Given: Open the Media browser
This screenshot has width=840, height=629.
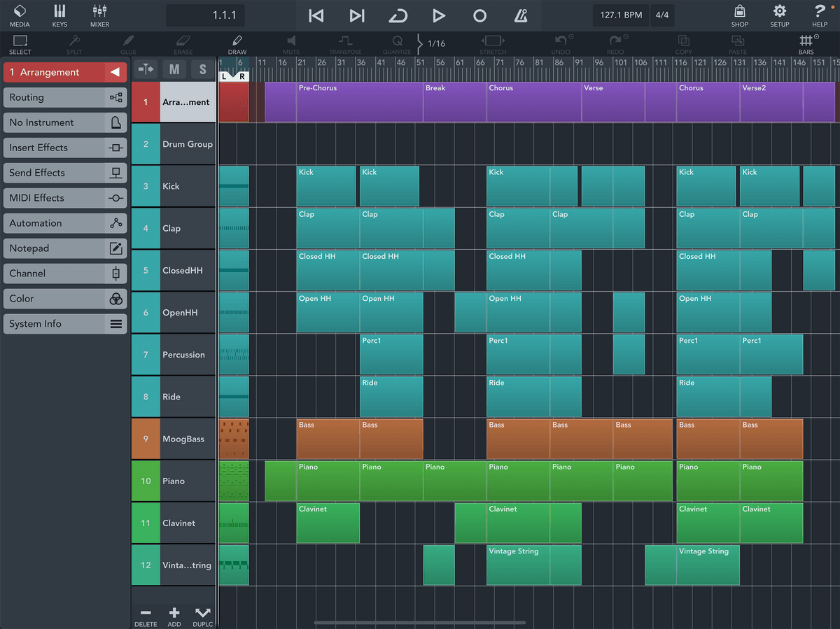Looking at the screenshot, I should [20, 15].
